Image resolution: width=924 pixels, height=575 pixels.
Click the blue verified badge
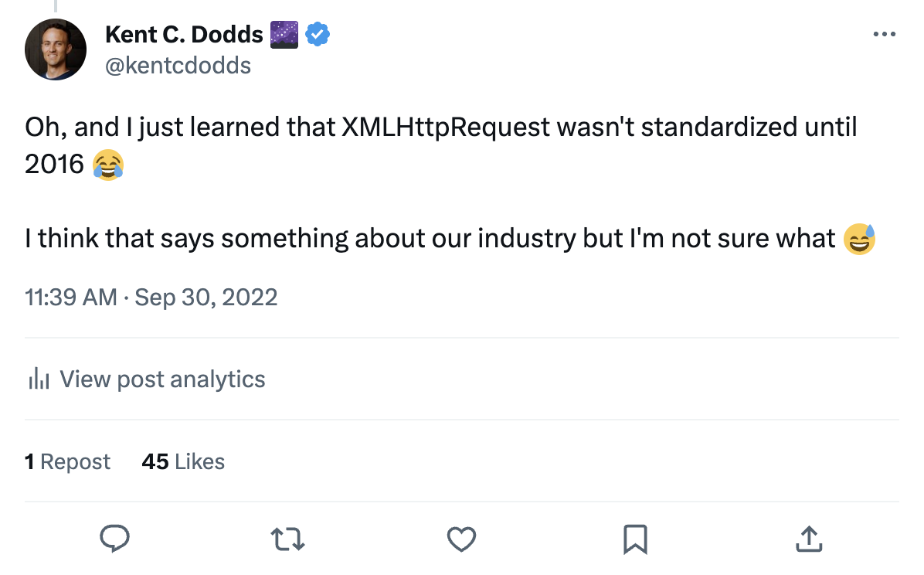click(x=318, y=35)
